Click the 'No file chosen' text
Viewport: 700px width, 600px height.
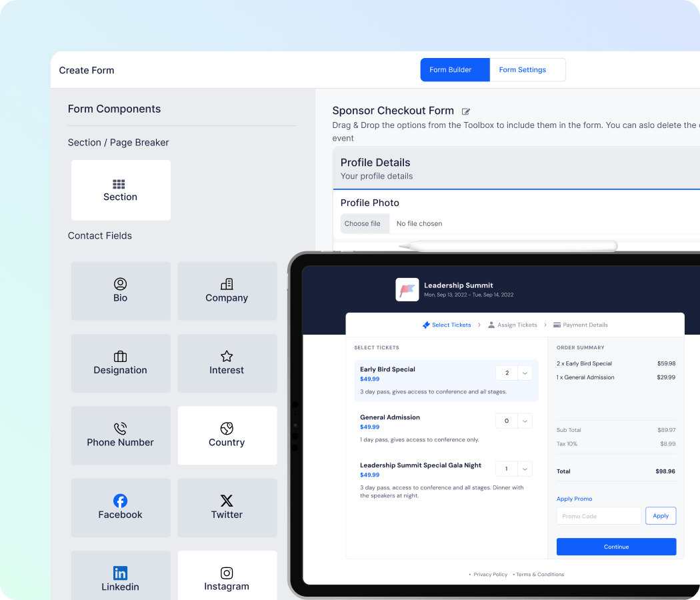tap(419, 223)
